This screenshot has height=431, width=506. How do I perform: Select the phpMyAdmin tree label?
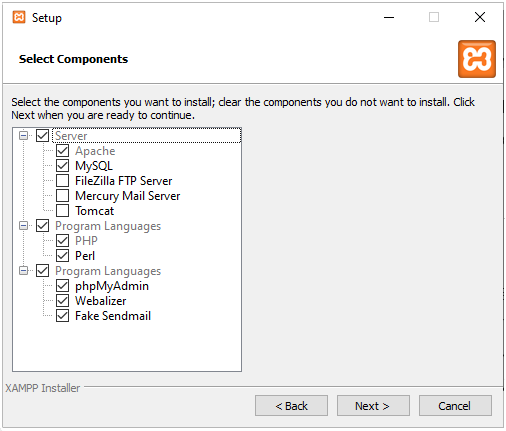[112, 286]
